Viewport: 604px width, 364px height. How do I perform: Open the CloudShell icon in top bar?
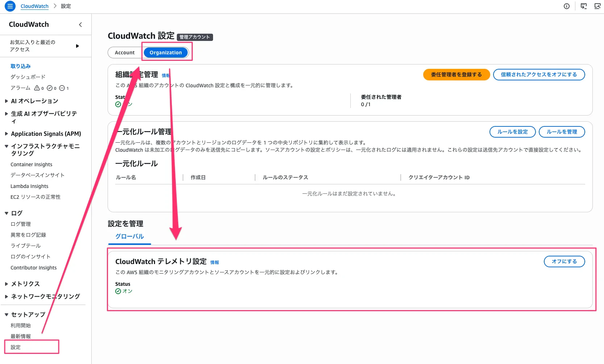[x=584, y=6]
